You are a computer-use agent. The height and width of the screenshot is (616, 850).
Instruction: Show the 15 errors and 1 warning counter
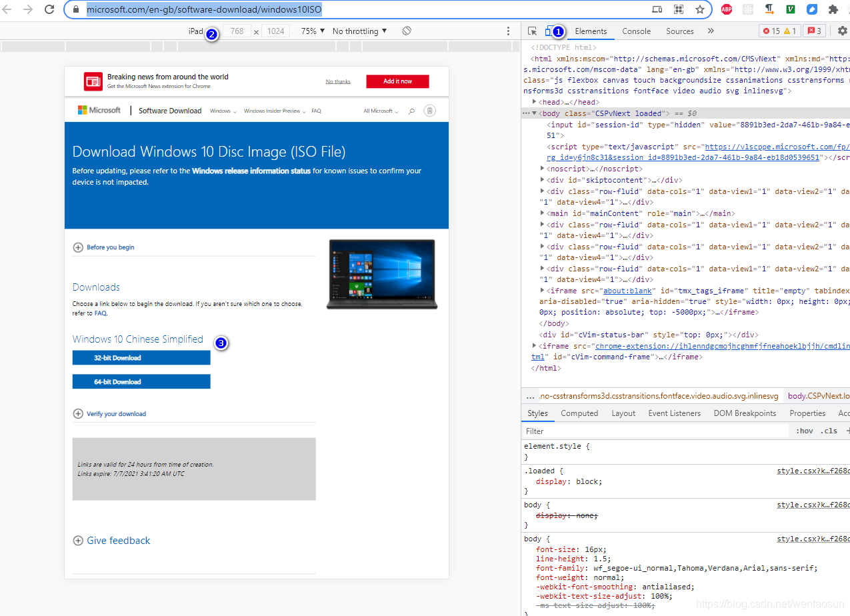[x=779, y=31]
